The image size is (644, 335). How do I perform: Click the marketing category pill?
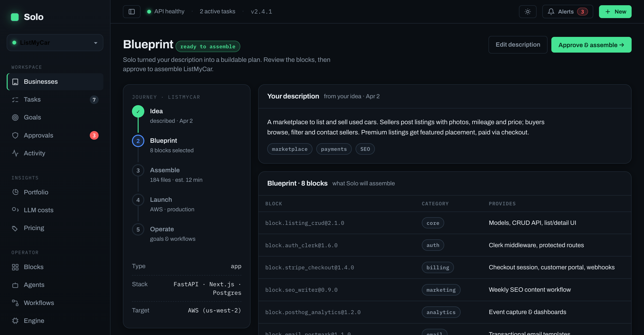coord(441,290)
